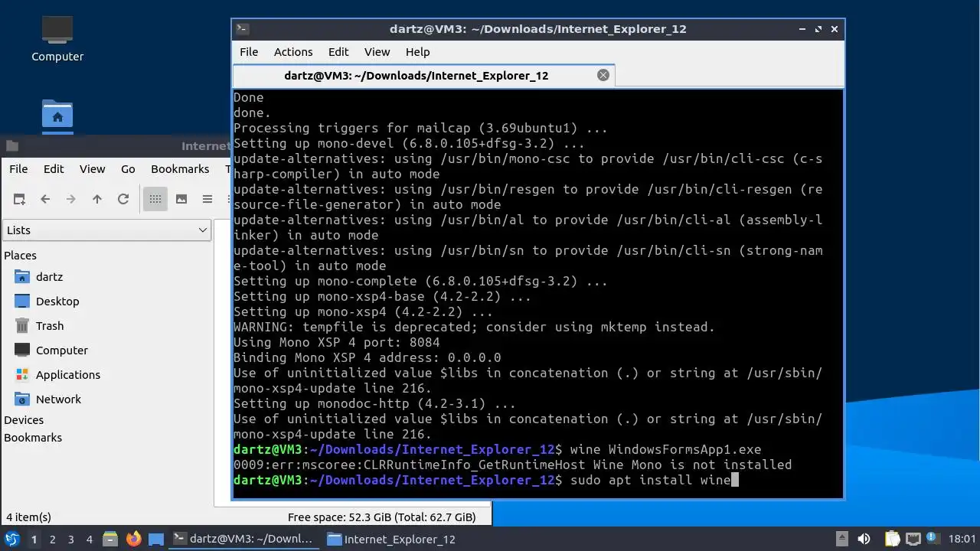980x551 pixels.
Task: Open the Lubuntu start menu
Action: click(x=12, y=539)
